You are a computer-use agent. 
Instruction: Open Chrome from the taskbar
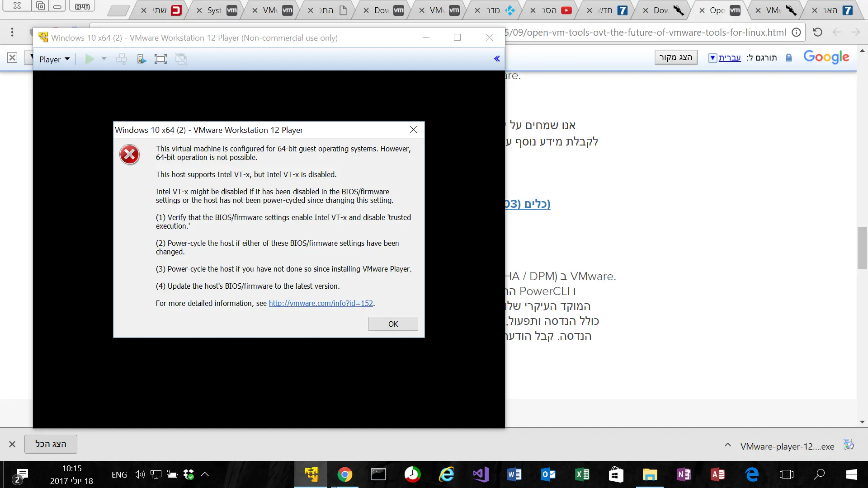point(344,474)
